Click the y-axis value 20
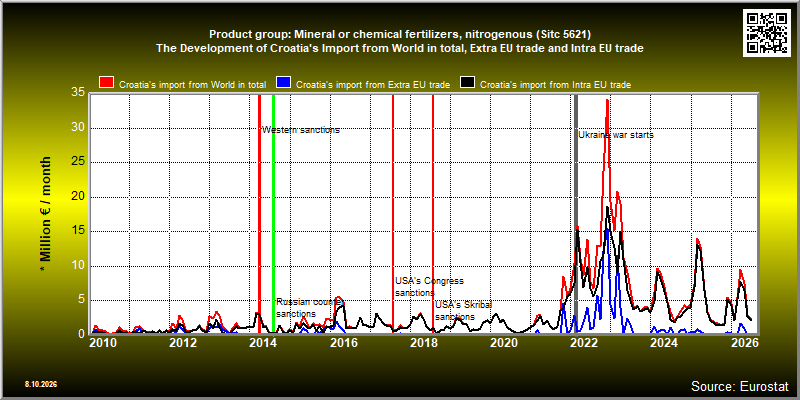Image resolution: width=800 pixels, height=400 pixels. tap(78, 197)
